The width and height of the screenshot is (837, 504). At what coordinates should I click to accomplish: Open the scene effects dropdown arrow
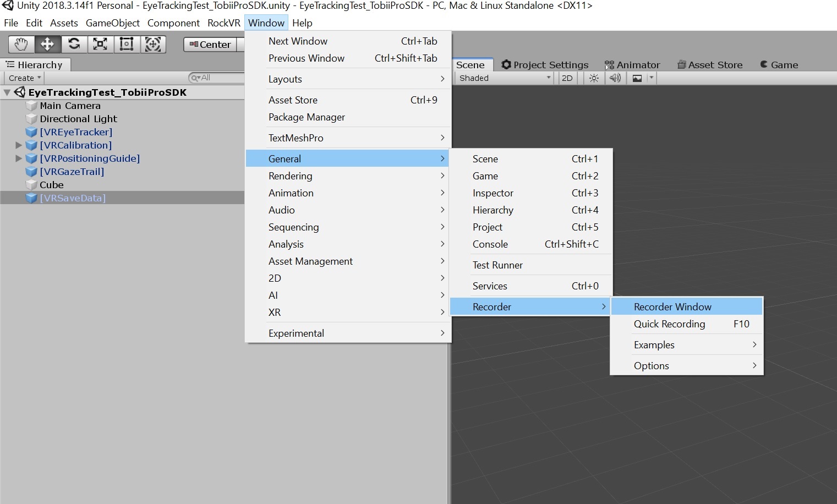[652, 78]
